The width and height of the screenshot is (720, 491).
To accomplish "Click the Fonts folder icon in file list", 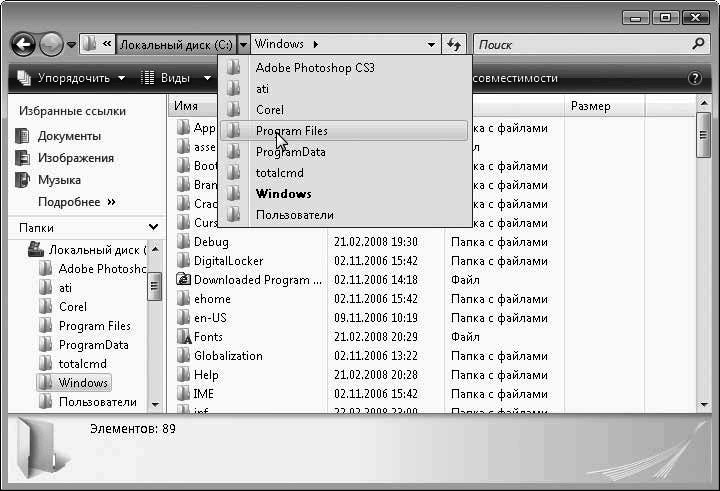I will 183,337.
